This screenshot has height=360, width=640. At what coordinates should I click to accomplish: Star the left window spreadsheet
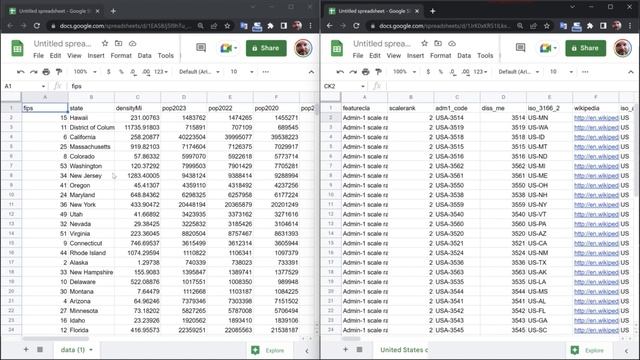(105, 43)
